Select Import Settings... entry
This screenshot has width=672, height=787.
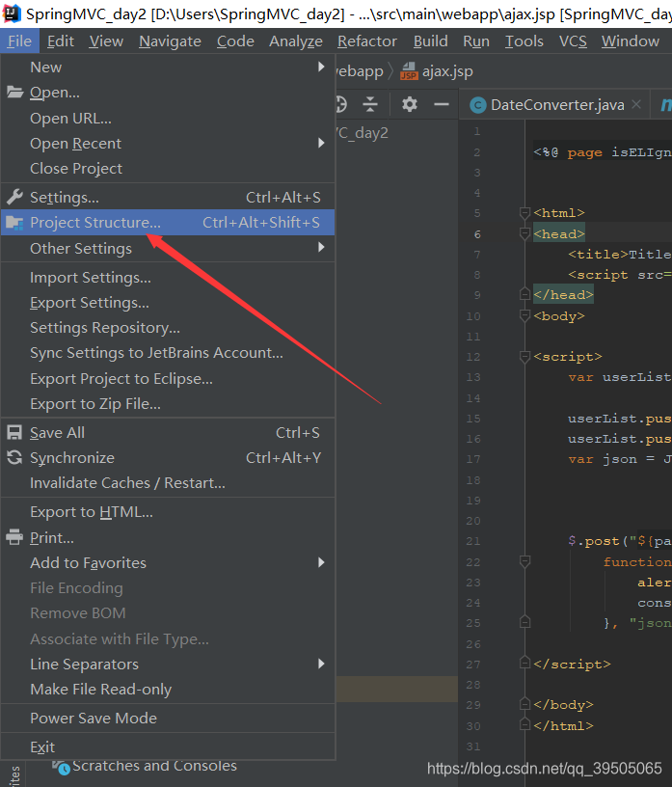click(168, 278)
